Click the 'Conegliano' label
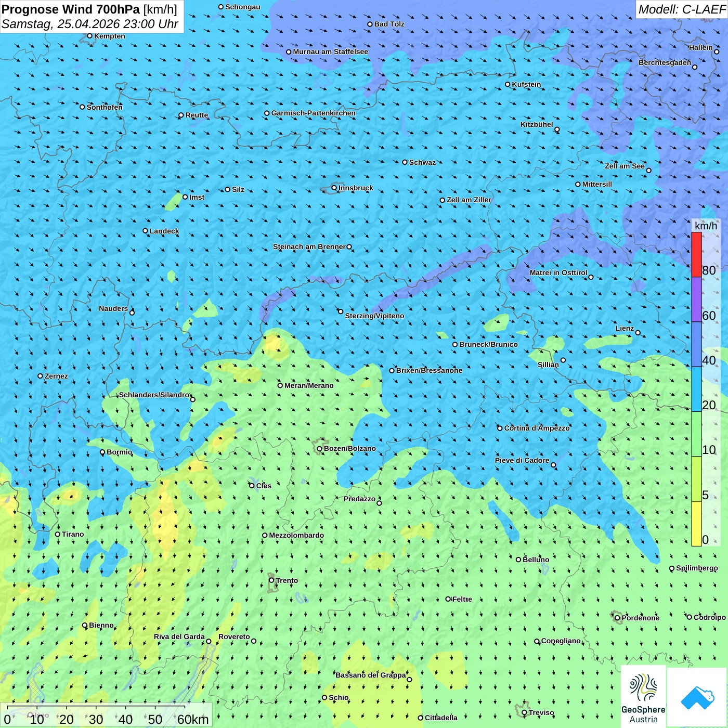Viewport: 728px width, 728px height. point(561,641)
